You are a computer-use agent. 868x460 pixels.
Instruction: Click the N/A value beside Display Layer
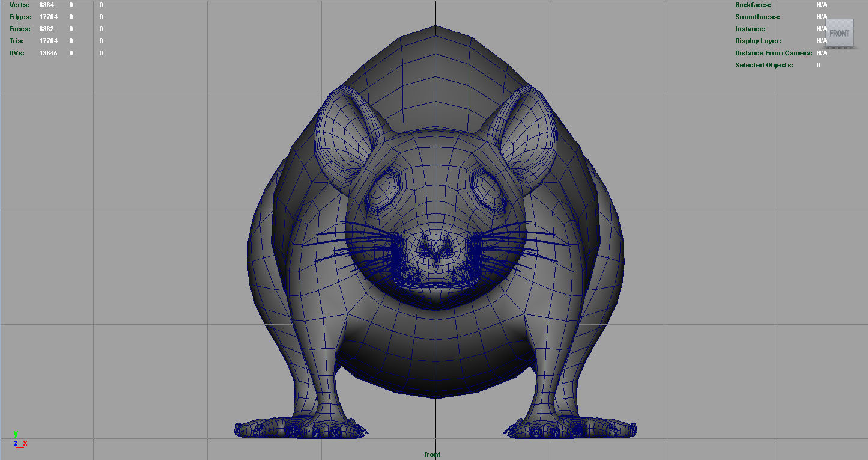(x=822, y=41)
